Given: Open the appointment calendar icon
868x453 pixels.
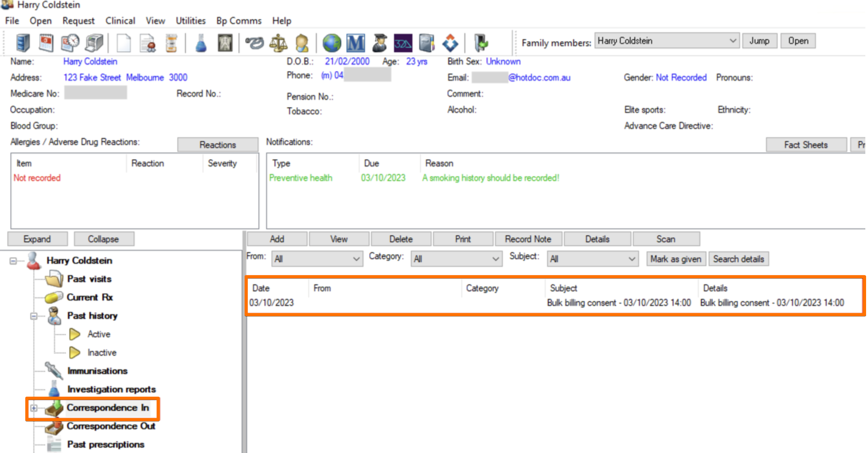Looking at the screenshot, I should [46, 43].
